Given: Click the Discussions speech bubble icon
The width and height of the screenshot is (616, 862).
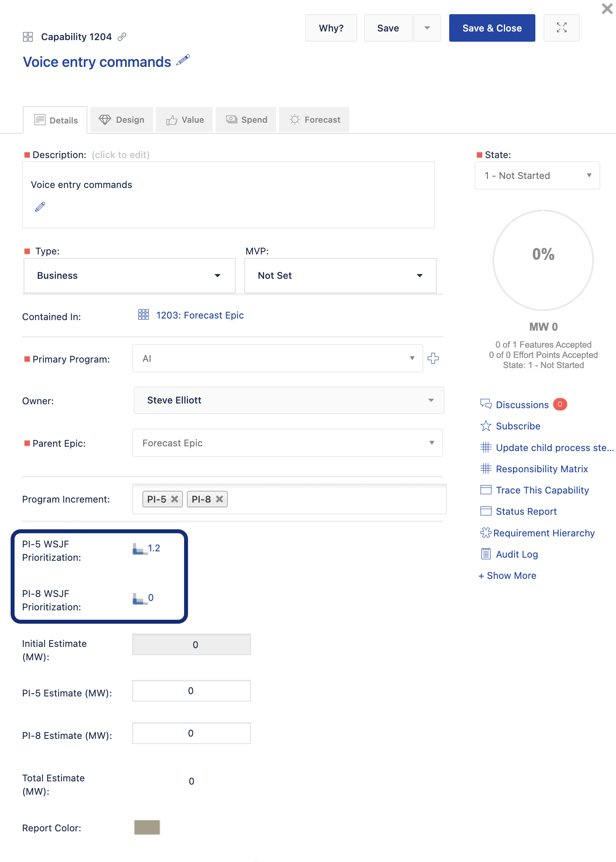Looking at the screenshot, I should click(486, 404).
